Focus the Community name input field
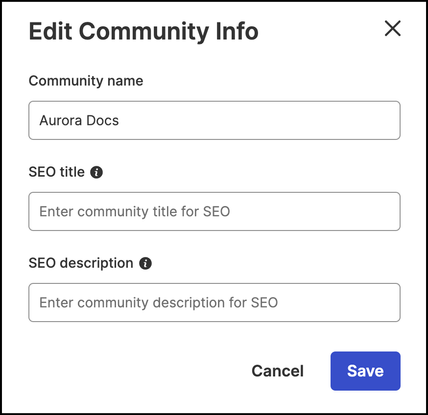Screen dimensions: 428x415 (x=214, y=120)
